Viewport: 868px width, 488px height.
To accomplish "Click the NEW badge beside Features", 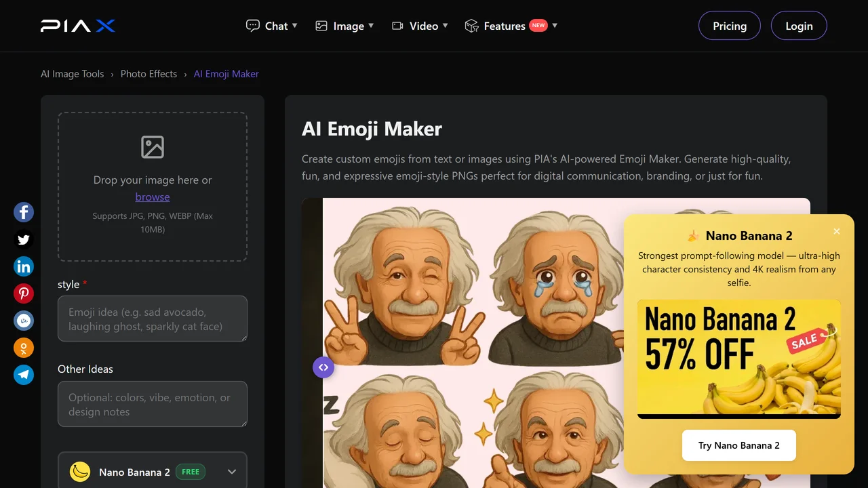I will pos(538,25).
